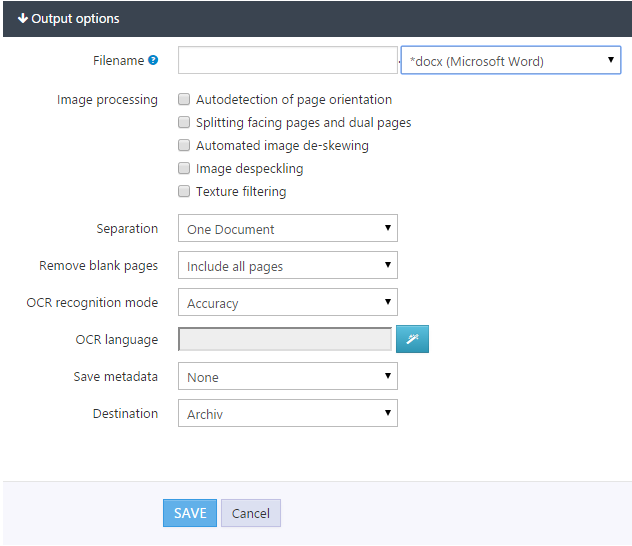The width and height of the screenshot is (632, 546).
Task: Toggle the Image despeckling checkbox
Action: [184, 169]
